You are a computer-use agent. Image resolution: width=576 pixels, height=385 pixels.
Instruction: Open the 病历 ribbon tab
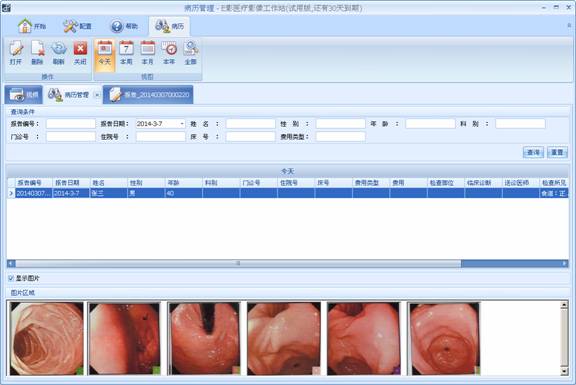click(x=169, y=26)
